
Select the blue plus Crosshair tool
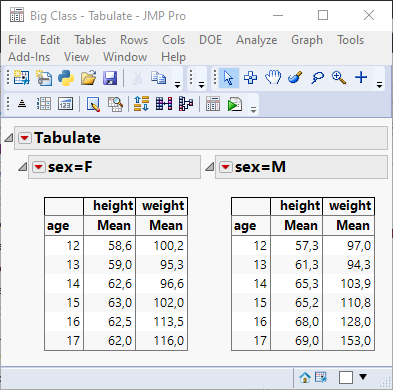click(361, 77)
